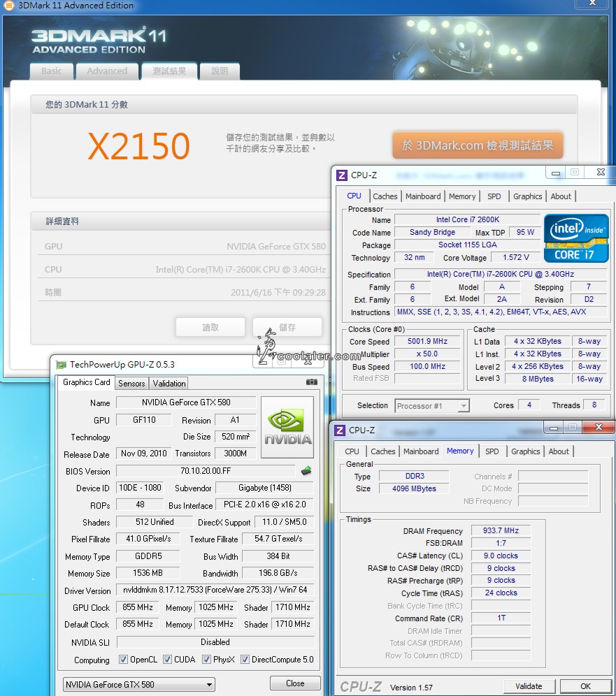Click the NVIDIA SLI value Disabled
The width and height of the screenshot is (616, 696).
pyautogui.click(x=215, y=642)
